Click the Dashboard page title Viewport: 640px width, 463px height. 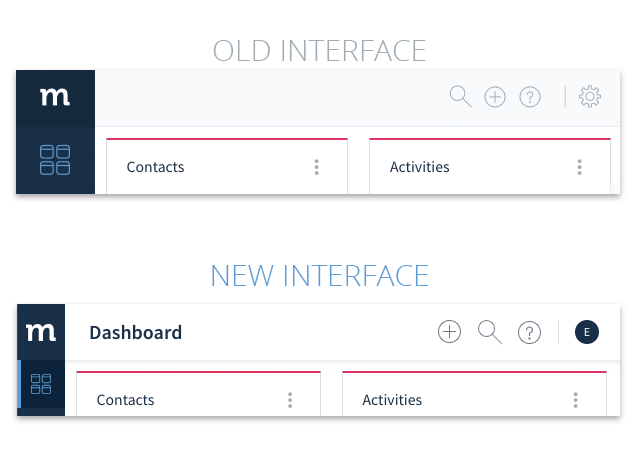[x=136, y=332]
